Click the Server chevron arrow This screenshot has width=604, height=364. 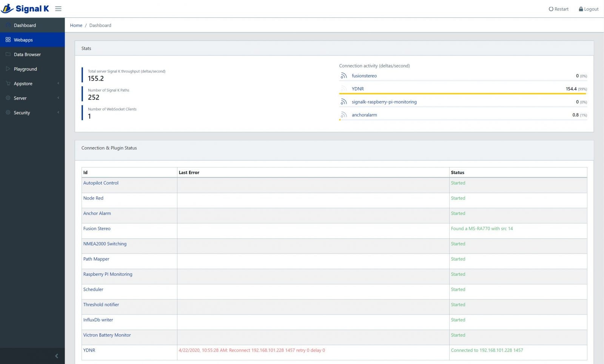tap(58, 98)
